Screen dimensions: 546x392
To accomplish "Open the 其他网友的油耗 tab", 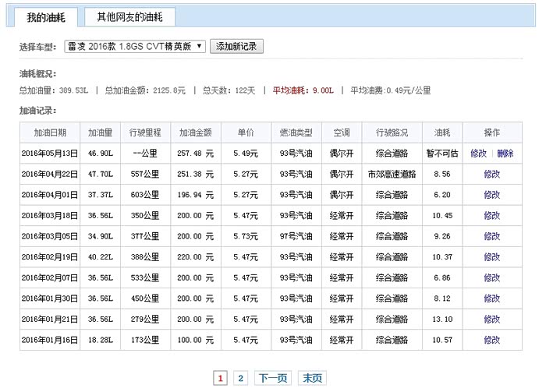I will coord(130,17).
